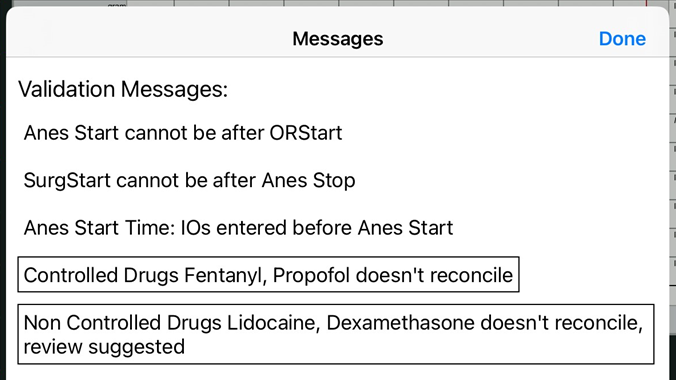Click the review suggested text line
The height and width of the screenshot is (380, 676).
point(104,347)
